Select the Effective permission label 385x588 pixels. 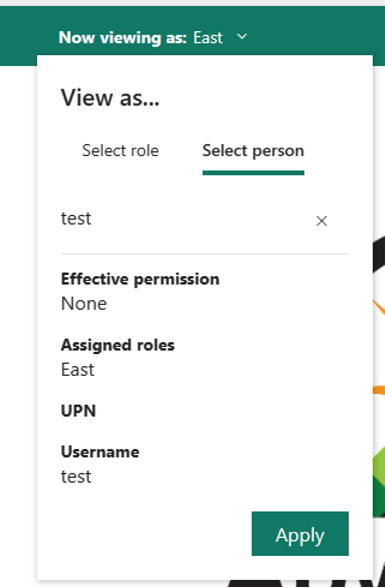140,279
